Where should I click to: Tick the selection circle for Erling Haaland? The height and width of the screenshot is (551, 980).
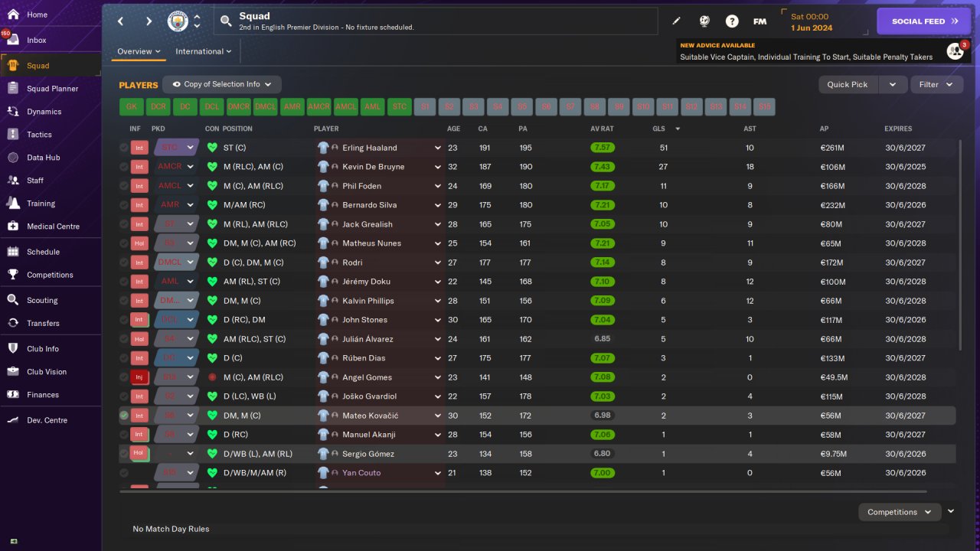tap(124, 148)
